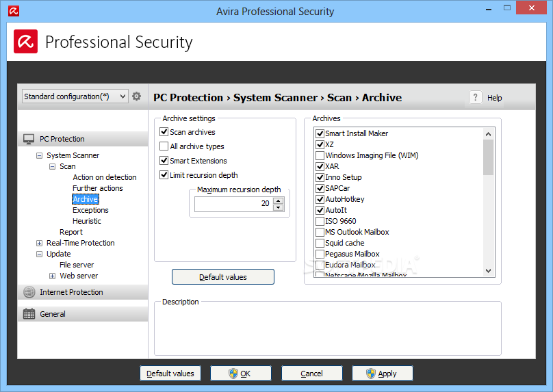Expand the Real-Time Protection node

pyautogui.click(x=39, y=243)
